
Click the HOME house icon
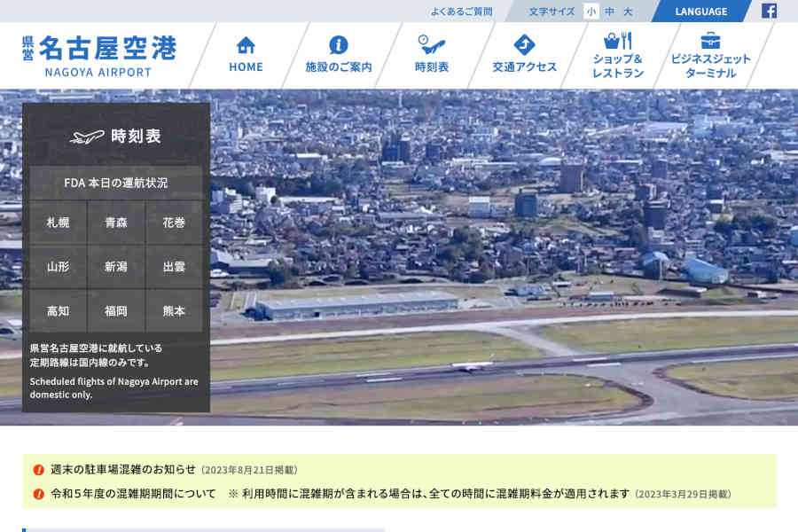[x=246, y=44]
